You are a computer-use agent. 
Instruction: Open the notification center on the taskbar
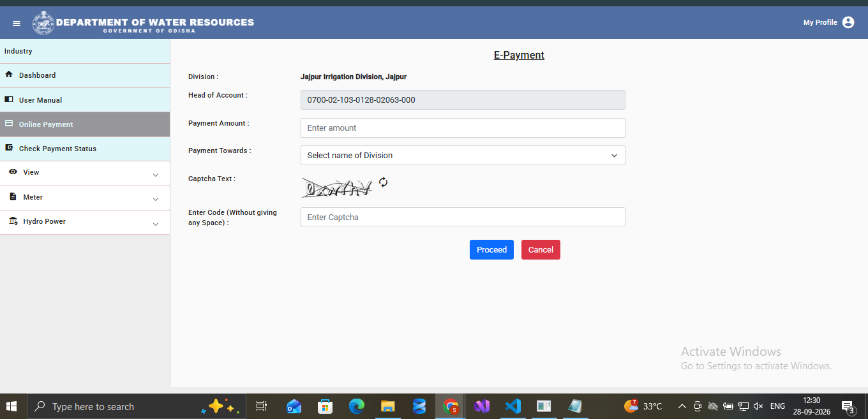(x=848, y=406)
